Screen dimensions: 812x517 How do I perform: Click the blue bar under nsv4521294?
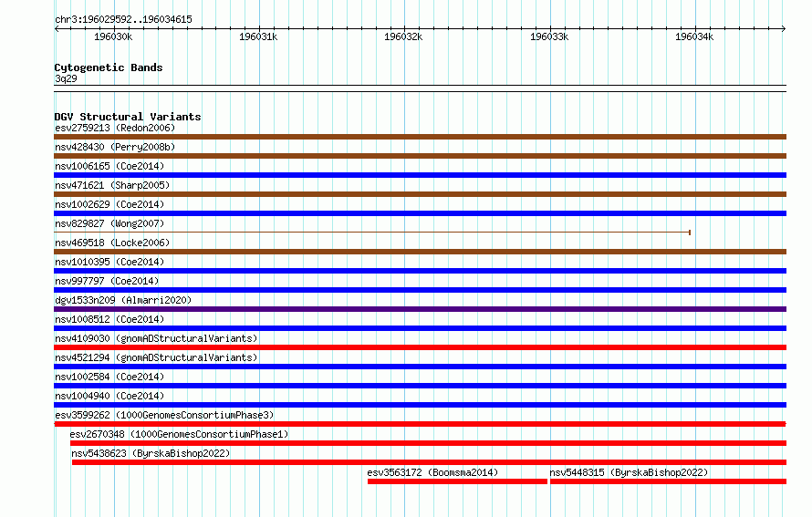[420, 367]
